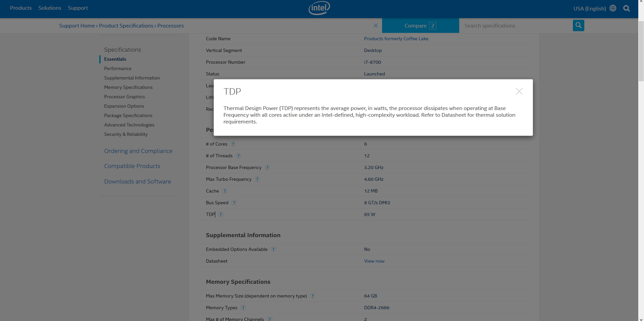Open the region globe icon
644x321 pixels.
pyautogui.click(x=613, y=8)
